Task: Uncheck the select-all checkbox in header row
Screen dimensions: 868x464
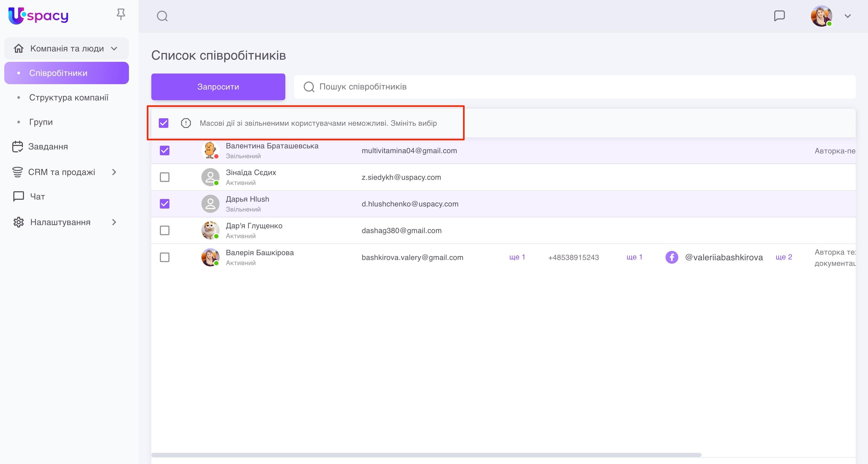Action: [164, 123]
